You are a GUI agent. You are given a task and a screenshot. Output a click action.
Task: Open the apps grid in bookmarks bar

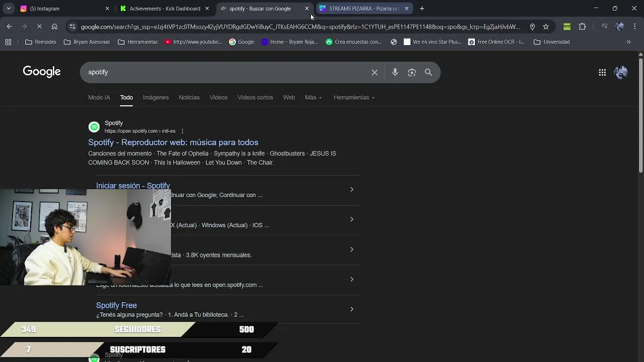[x=8, y=42]
